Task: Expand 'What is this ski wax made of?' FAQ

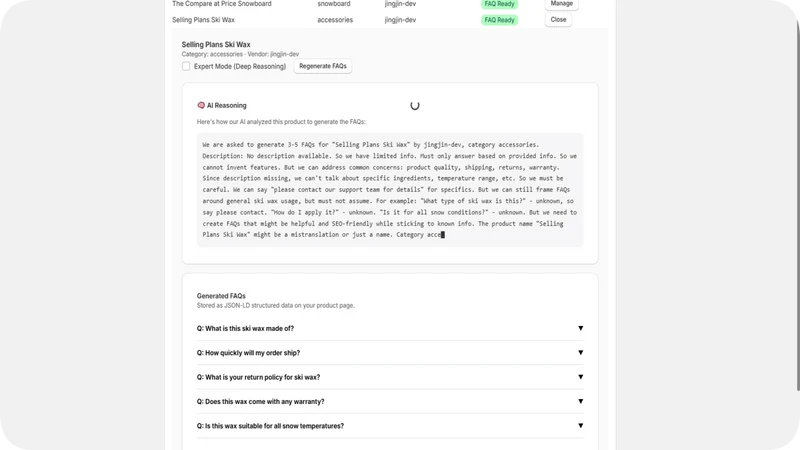Action: 390,329
